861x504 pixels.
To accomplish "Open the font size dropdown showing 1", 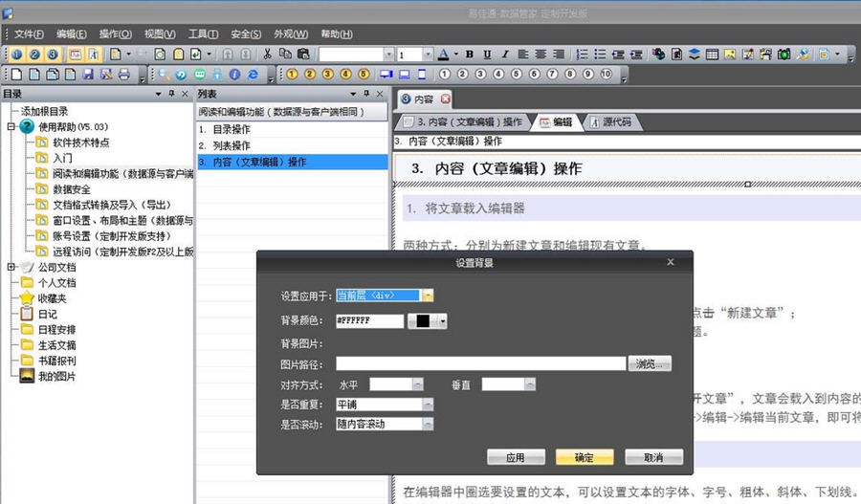I will (x=427, y=55).
